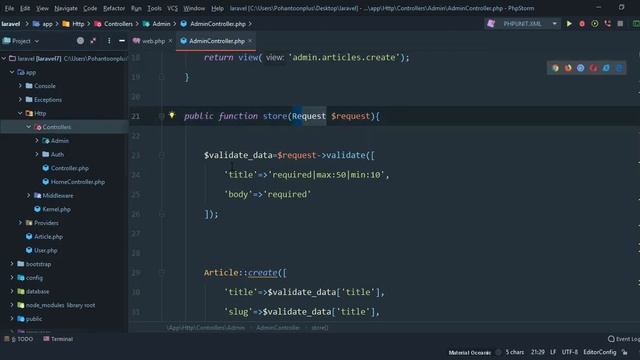Open the Refactor menu

[x=114, y=8]
